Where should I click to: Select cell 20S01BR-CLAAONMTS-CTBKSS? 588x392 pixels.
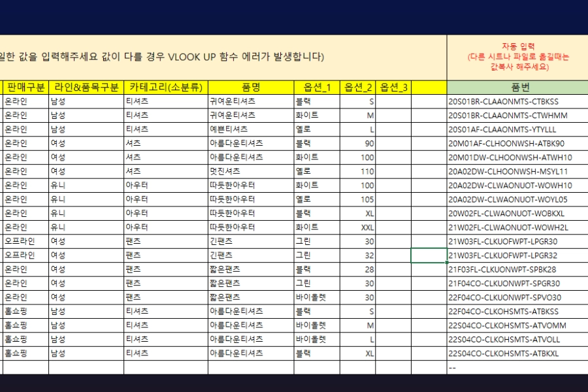(517, 101)
